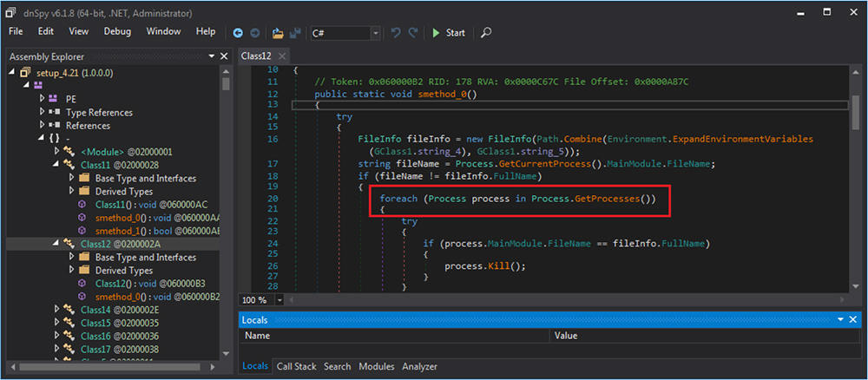Collapse the Class11 tree node
868x380 pixels.
point(56,164)
